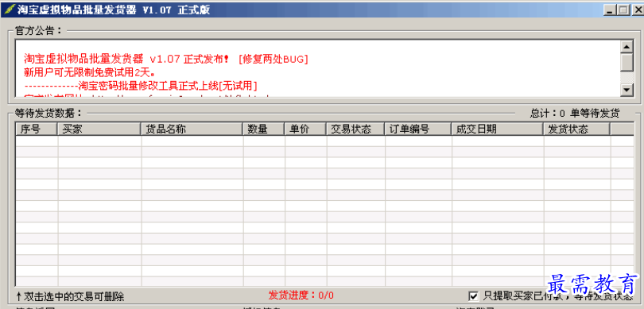
Task: Click announcement scrollbar down arrow
Action: [627, 89]
